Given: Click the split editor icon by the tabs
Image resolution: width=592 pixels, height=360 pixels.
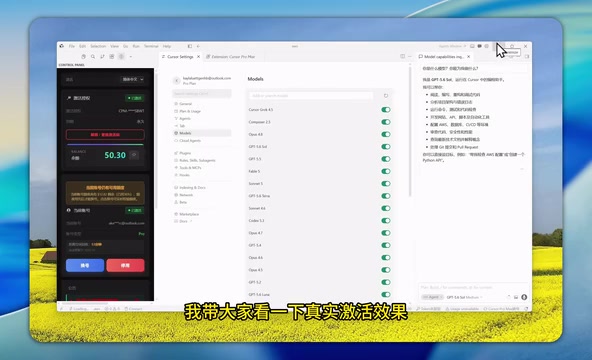Looking at the screenshot, I should click(x=402, y=57).
